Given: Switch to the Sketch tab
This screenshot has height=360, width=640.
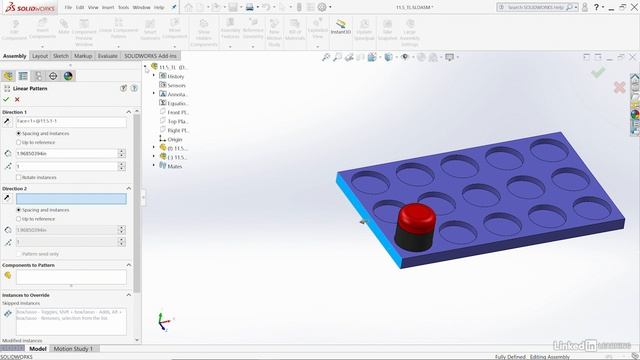Looking at the screenshot, I should [61, 56].
